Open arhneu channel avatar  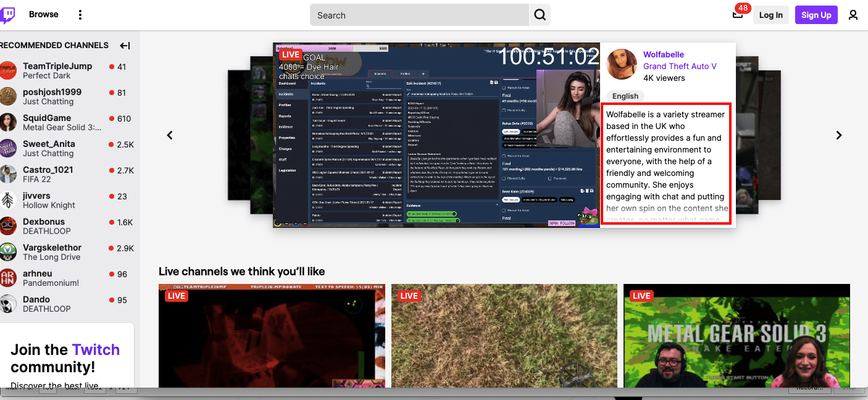(8, 278)
